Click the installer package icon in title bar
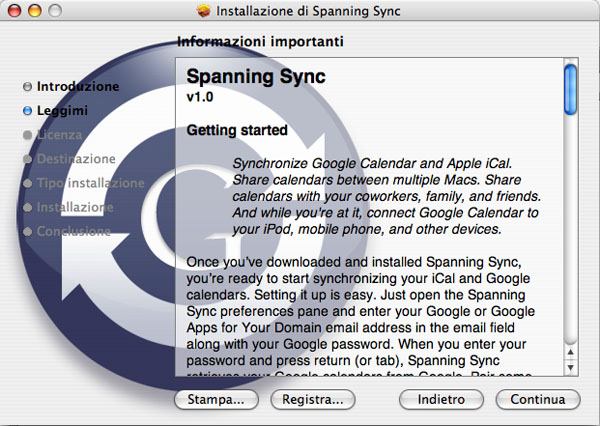 coord(204,11)
